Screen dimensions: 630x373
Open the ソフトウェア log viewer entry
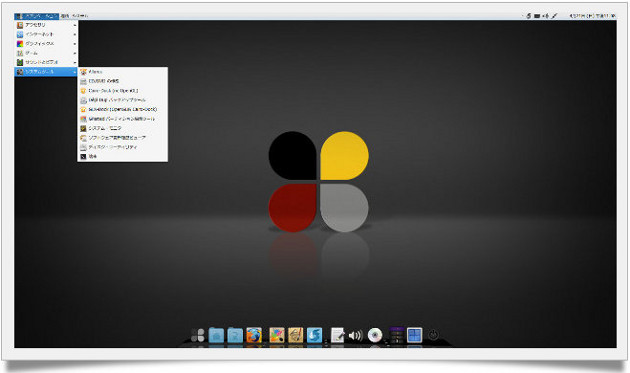[123, 137]
